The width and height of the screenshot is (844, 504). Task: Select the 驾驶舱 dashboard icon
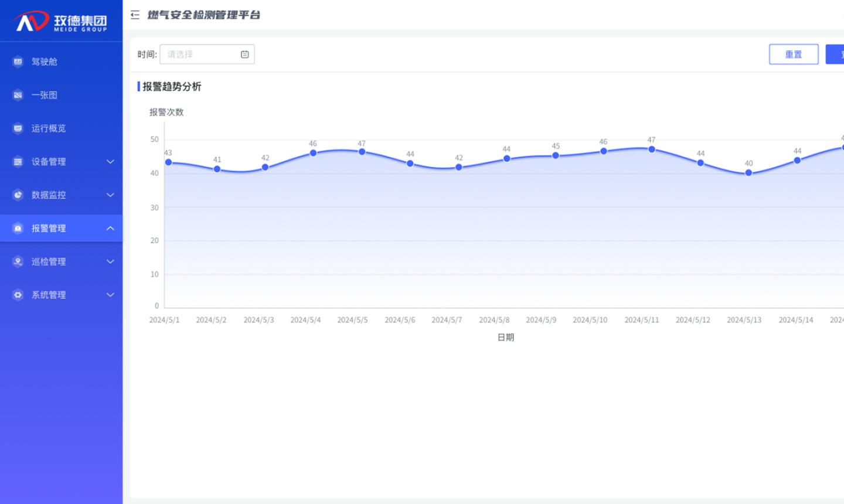17,62
